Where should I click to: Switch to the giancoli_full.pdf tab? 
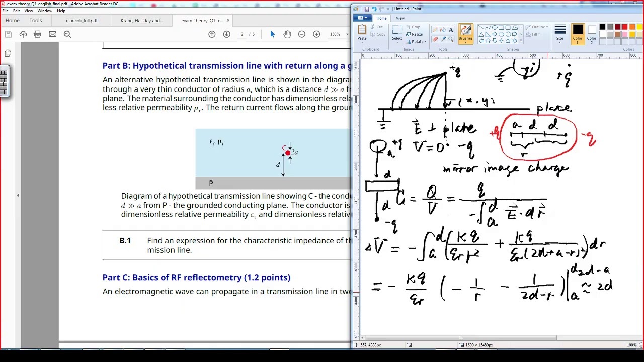point(82,21)
